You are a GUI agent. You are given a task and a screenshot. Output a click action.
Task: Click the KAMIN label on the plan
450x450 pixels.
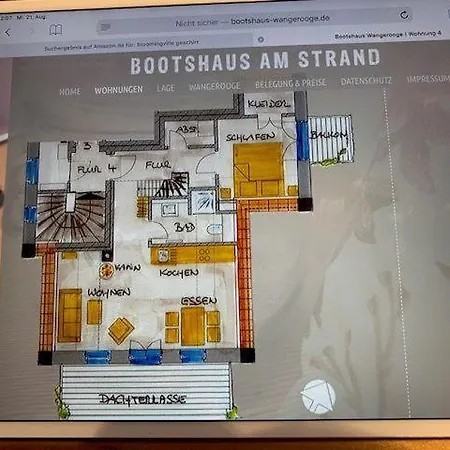(128, 267)
